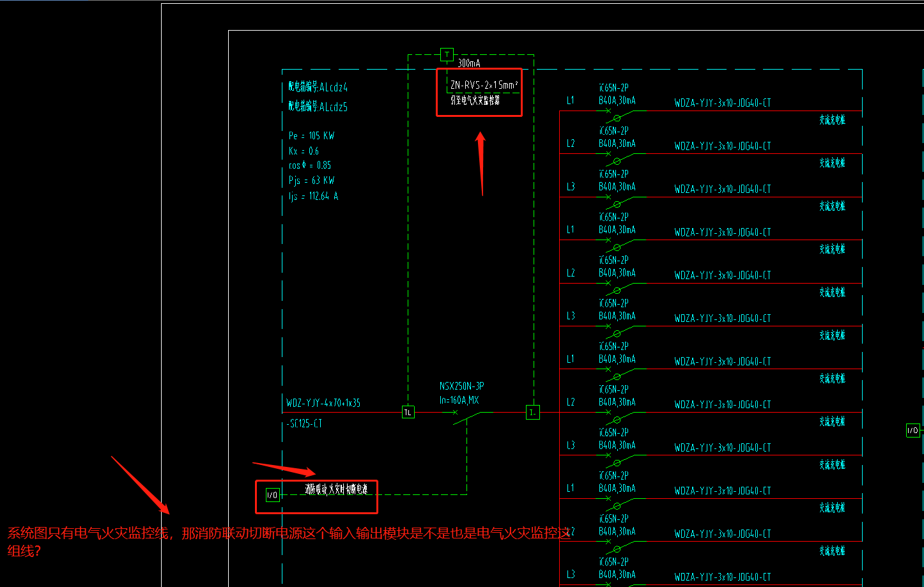Select the Kx = 0.6 text

click(304, 151)
